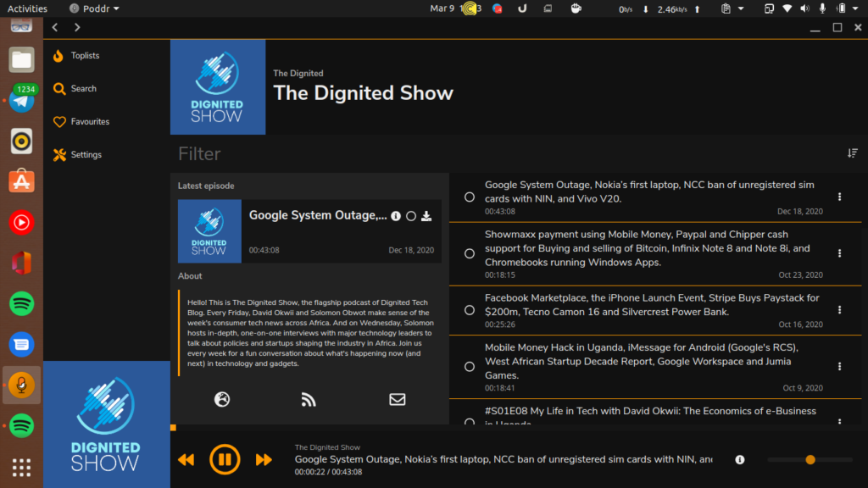Adjust the volume slider
Image resolution: width=868 pixels, height=488 pixels.
pos(810,460)
